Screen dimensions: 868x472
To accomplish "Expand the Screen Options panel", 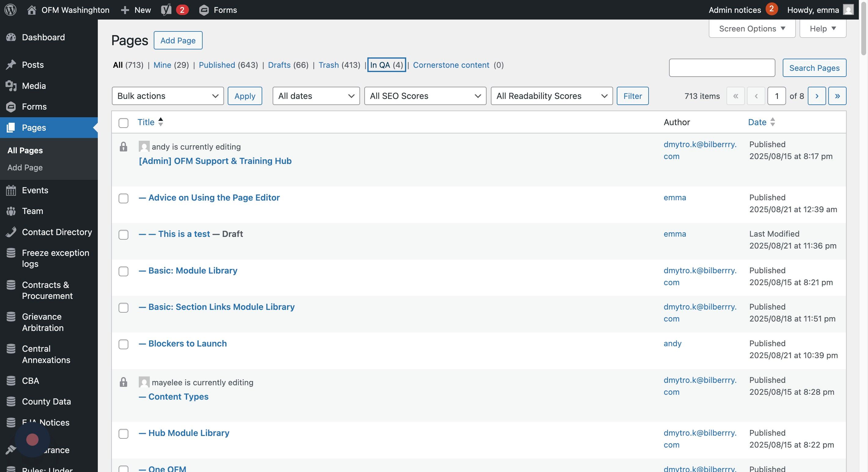I will 752,29.
